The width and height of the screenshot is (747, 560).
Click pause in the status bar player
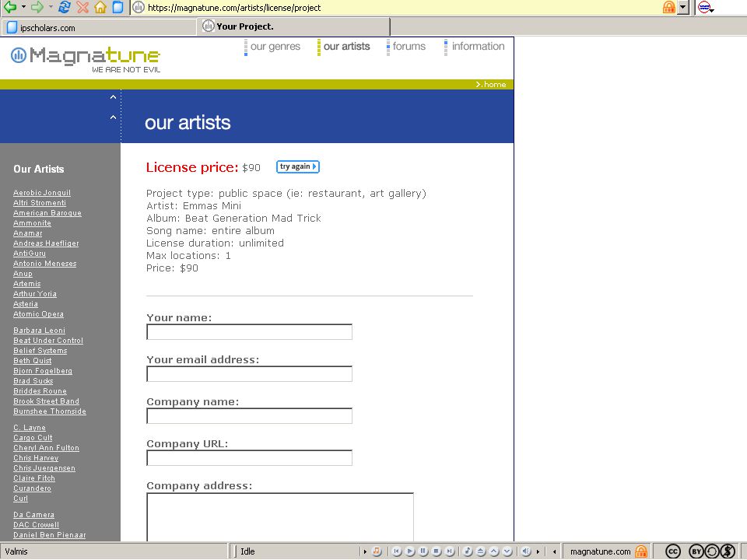(423, 551)
